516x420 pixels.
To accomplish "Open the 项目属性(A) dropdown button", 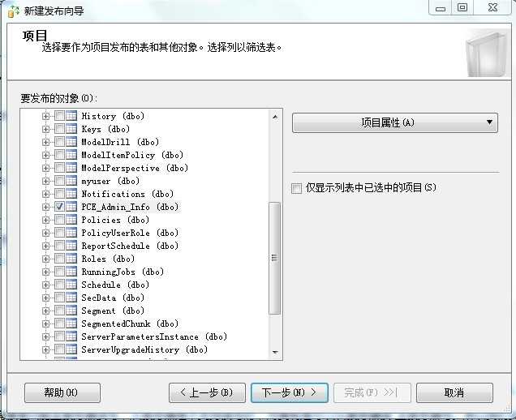I will click(x=395, y=122).
